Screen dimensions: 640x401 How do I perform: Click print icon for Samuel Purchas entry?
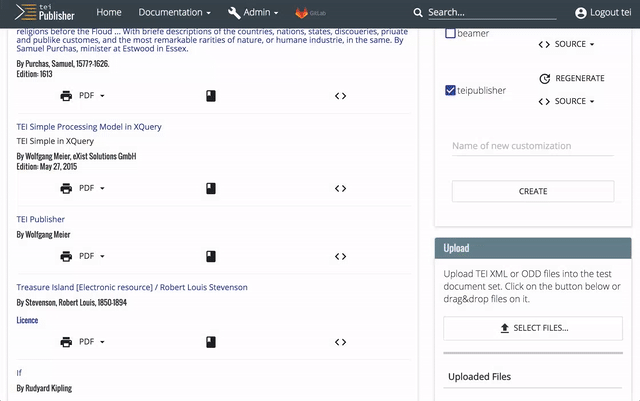tap(66, 96)
